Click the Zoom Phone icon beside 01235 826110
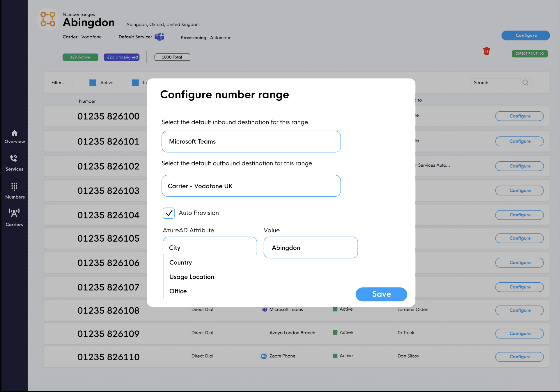The height and width of the screenshot is (392, 560). (x=263, y=356)
